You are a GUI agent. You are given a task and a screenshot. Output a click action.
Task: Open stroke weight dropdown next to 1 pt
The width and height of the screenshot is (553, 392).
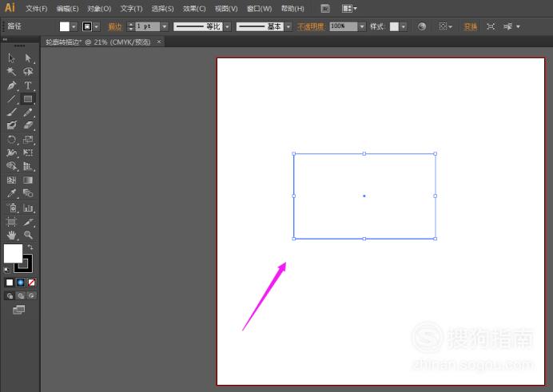click(165, 26)
